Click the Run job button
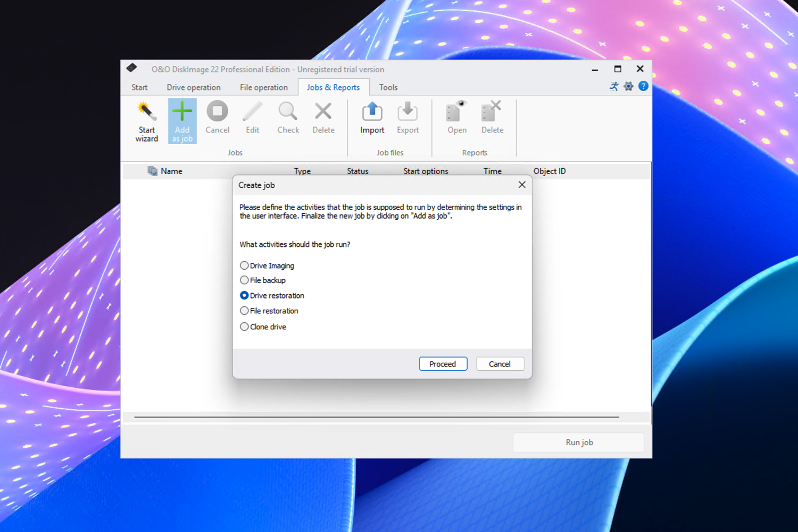This screenshot has width=798, height=532. pos(579,443)
